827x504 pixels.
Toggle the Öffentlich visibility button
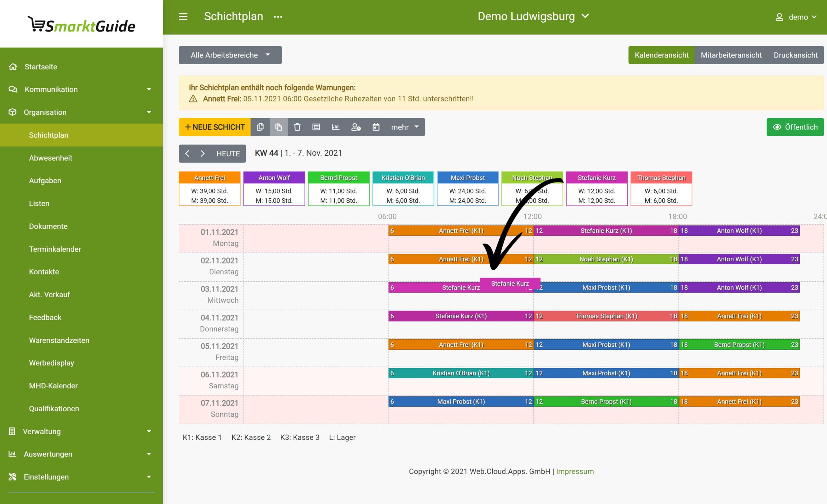coord(795,127)
